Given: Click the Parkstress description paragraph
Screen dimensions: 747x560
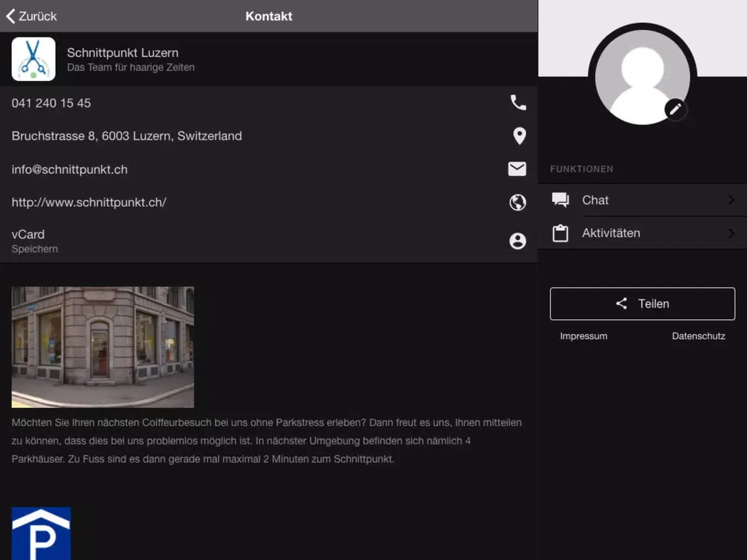Looking at the screenshot, I should point(267,441).
